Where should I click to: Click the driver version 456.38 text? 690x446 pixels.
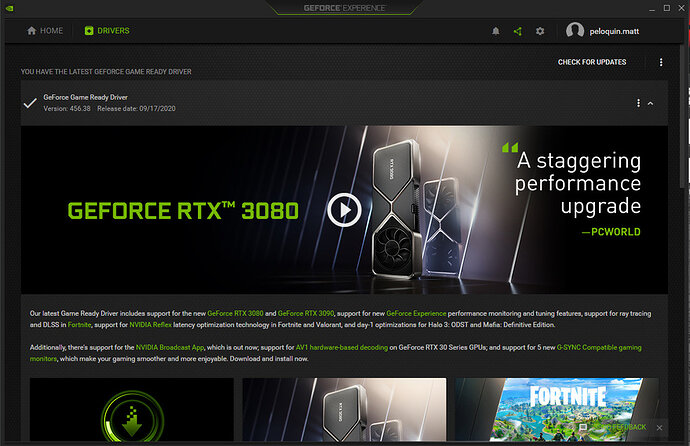click(67, 109)
